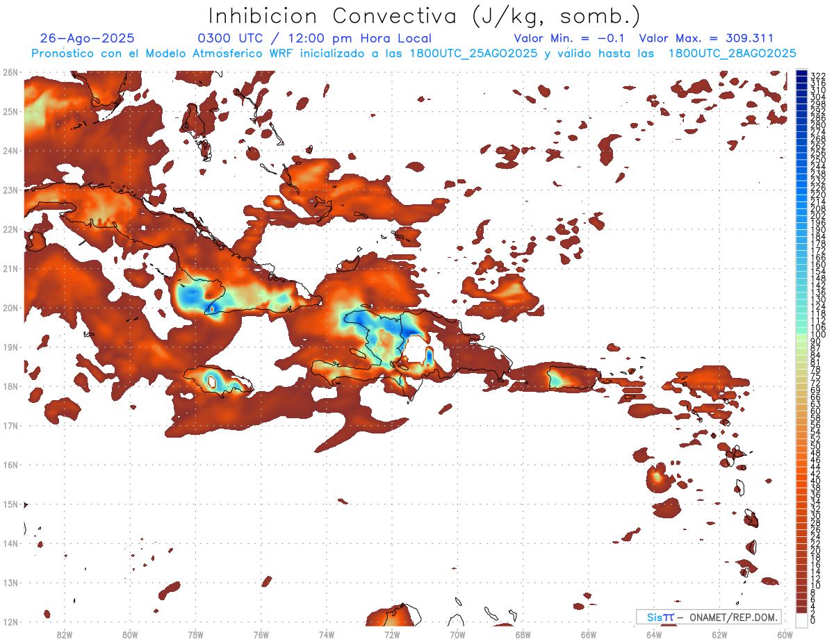
Task: Click the 25N latitude label
Action: 10,111
